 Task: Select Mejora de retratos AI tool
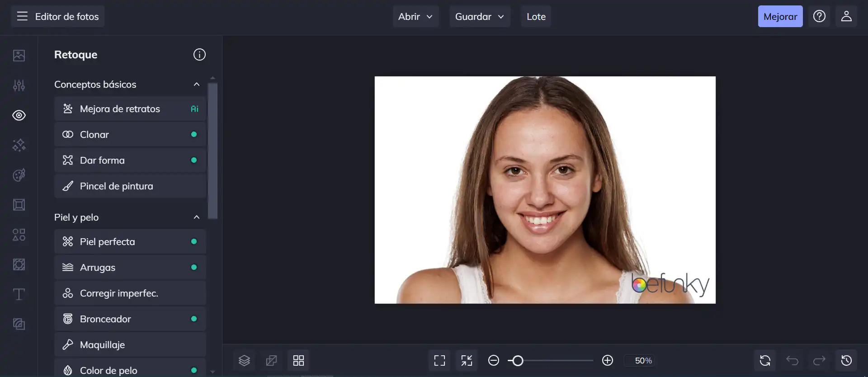point(130,109)
